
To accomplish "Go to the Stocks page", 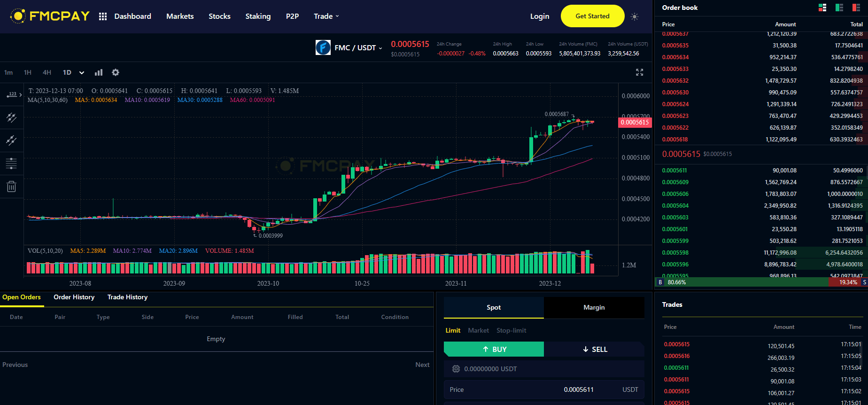I will coord(219,16).
